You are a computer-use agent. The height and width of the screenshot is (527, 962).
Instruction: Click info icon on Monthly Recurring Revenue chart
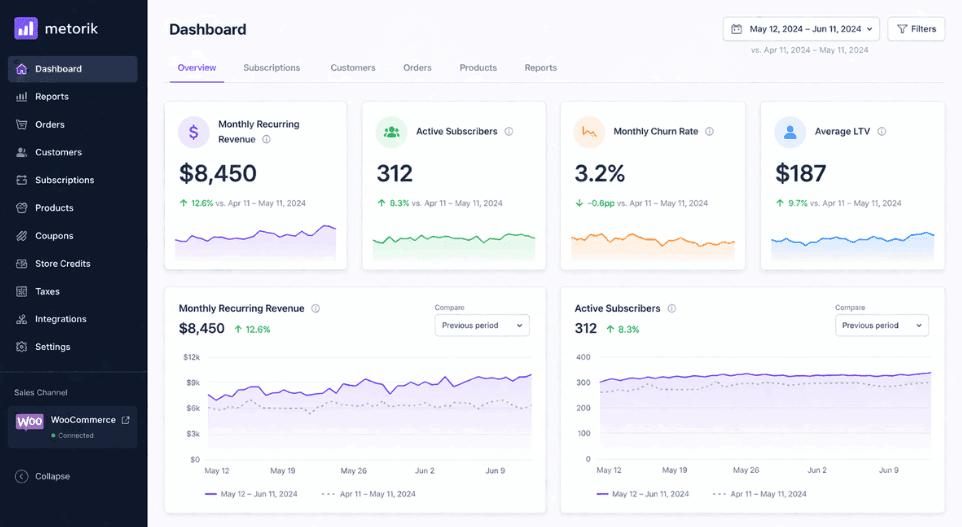(x=315, y=309)
